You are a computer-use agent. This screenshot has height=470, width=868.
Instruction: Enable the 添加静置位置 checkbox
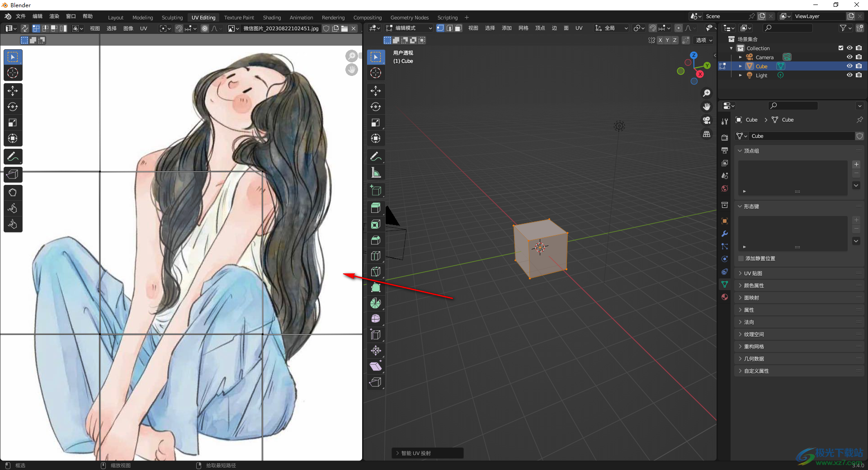(741, 258)
